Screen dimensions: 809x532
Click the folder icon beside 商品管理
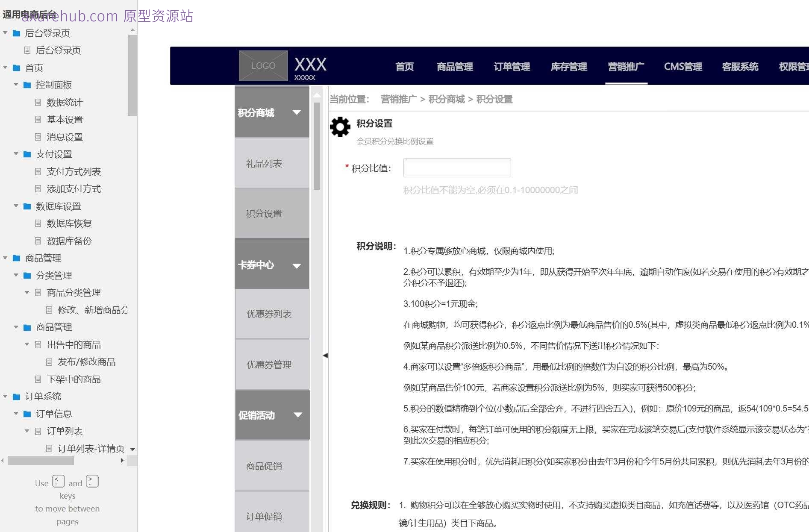click(x=16, y=258)
